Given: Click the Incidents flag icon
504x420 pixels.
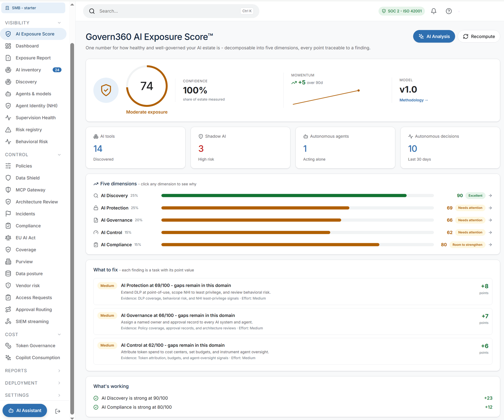Looking at the screenshot, I should (x=8, y=214).
